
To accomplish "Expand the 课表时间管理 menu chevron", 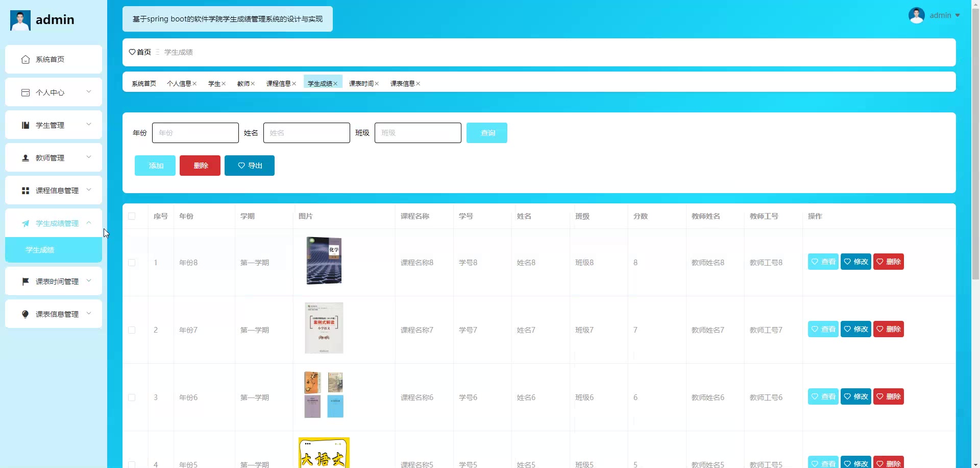I will point(89,281).
